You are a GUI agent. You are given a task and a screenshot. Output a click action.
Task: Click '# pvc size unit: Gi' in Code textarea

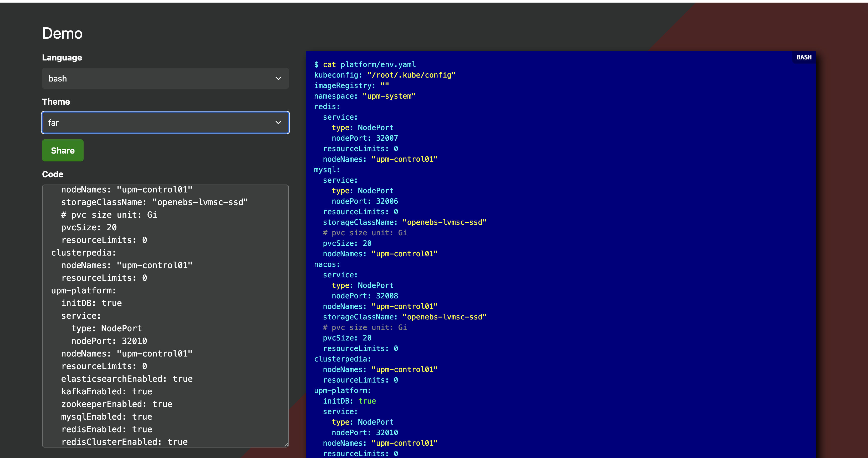(x=109, y=215)
